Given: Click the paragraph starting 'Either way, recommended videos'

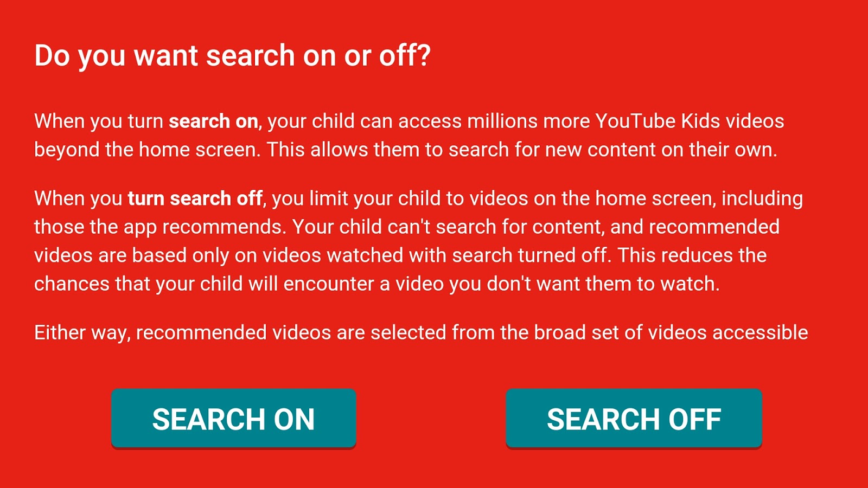Looking at the screenshot, I should (421, 332).
